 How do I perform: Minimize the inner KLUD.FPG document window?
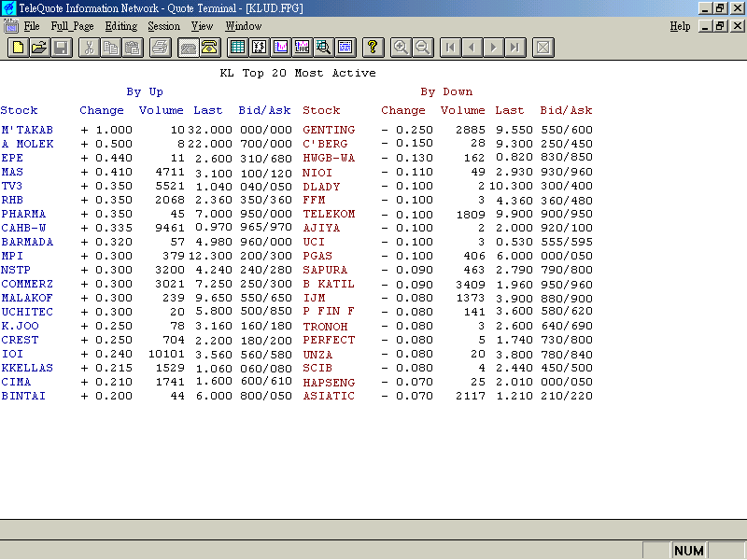[706, 26]
